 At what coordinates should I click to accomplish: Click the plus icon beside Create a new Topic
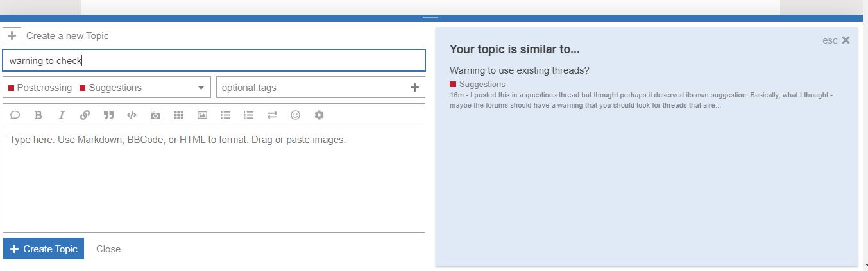(12, 36)
